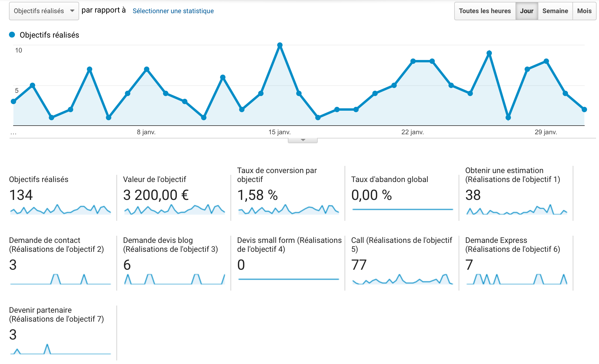The height and width of the screenshot is (364, 599).
Task: Click the Demande de contact label
Action: 56,245
